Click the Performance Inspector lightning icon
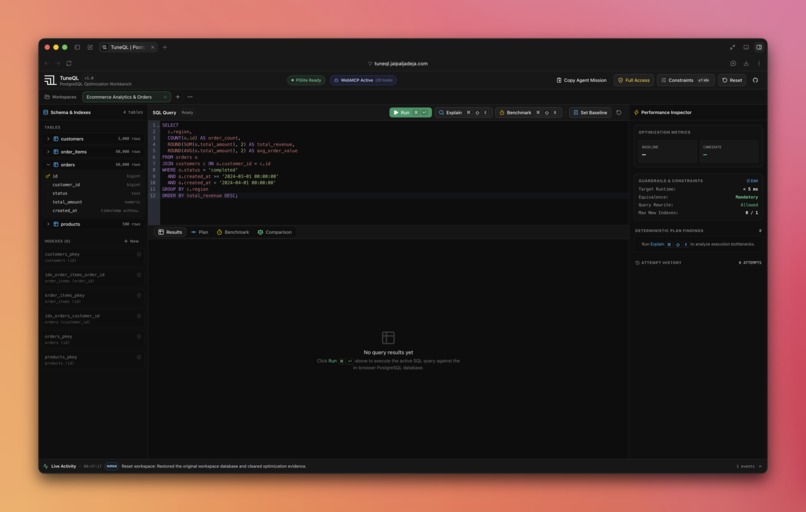 pos(636,112)
